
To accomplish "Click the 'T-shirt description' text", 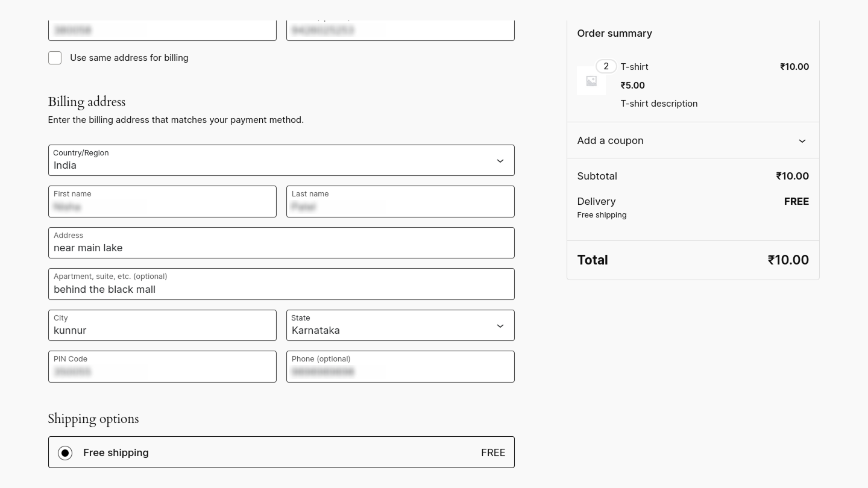I will coord(659,104).
